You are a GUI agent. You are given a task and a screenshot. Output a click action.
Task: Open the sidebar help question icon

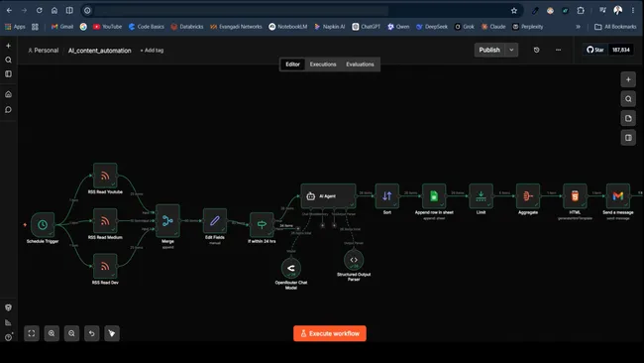(x=8, y=337)
